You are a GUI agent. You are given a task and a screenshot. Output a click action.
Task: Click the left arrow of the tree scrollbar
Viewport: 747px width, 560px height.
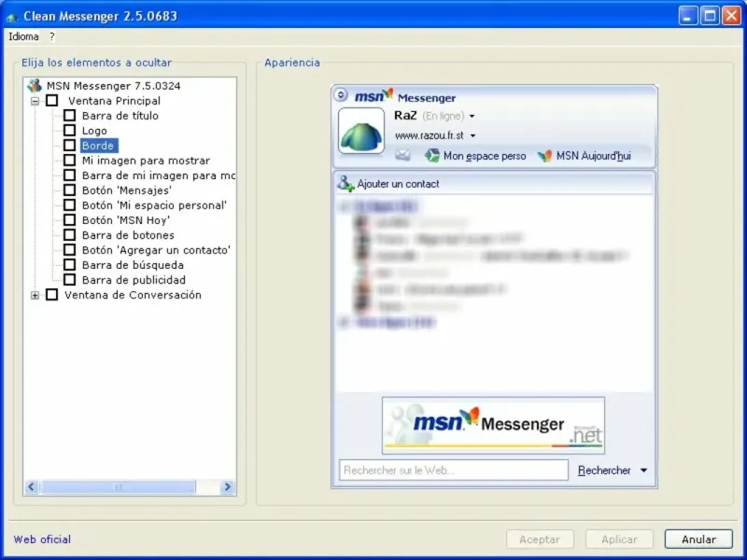(32, 486)
